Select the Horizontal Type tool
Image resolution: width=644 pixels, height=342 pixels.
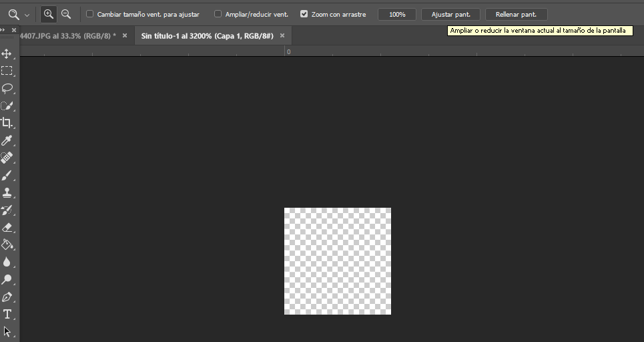(x=7, y=314)
